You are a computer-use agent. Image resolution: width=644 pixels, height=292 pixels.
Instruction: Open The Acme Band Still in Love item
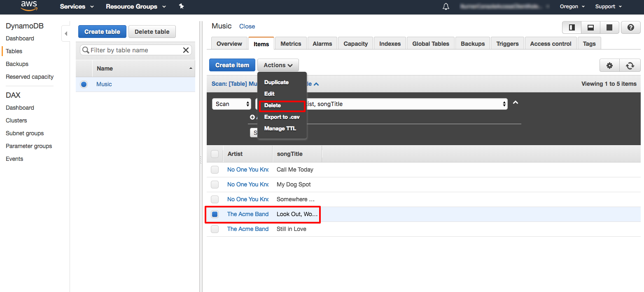pyautogui.click(x=248, y=229)
